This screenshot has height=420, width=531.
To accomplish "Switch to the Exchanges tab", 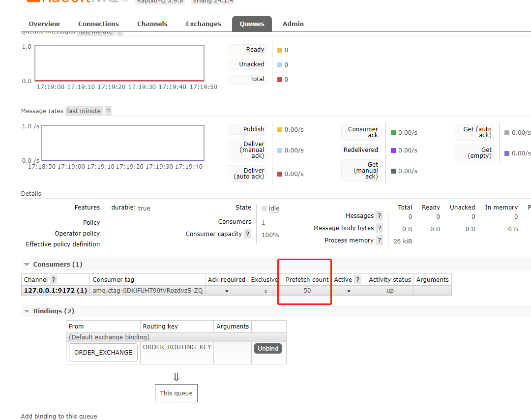I will click(x=203, y=24).
